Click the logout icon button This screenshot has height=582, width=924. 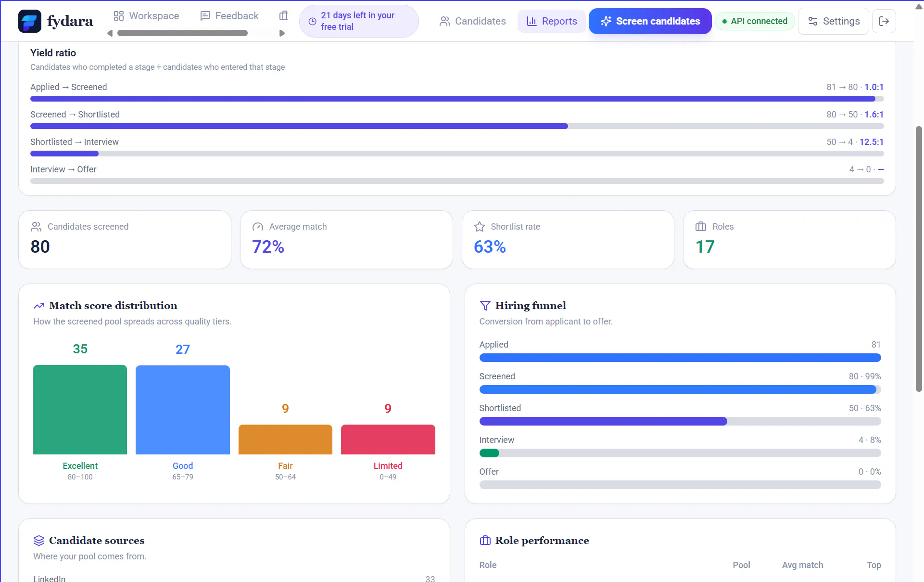(x=884, y=21)
